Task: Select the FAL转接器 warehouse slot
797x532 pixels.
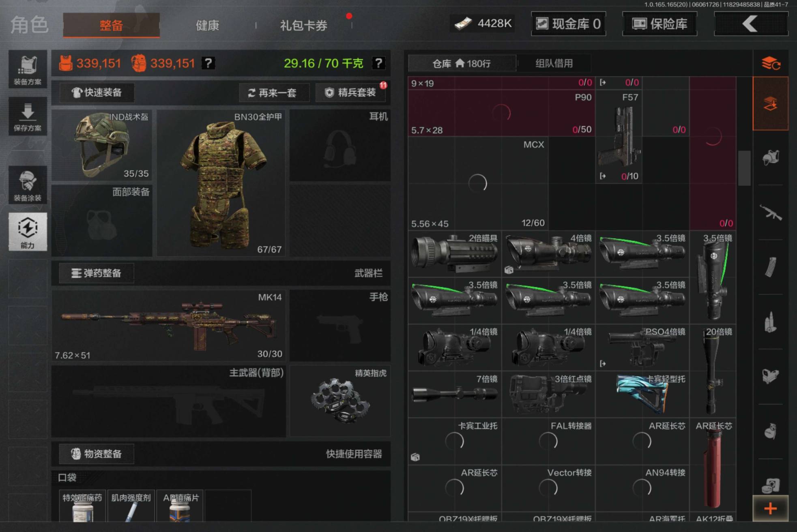Action: (548, 442)
